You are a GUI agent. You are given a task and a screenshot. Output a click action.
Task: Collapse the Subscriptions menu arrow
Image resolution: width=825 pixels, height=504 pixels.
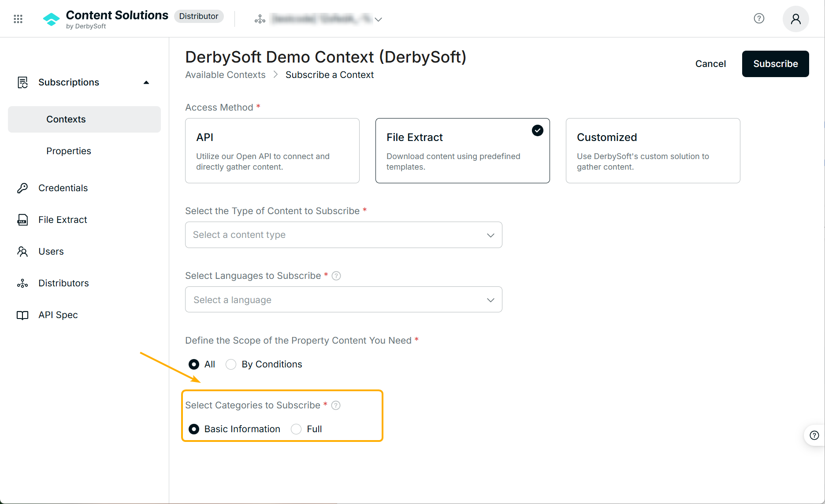point(146,82)
